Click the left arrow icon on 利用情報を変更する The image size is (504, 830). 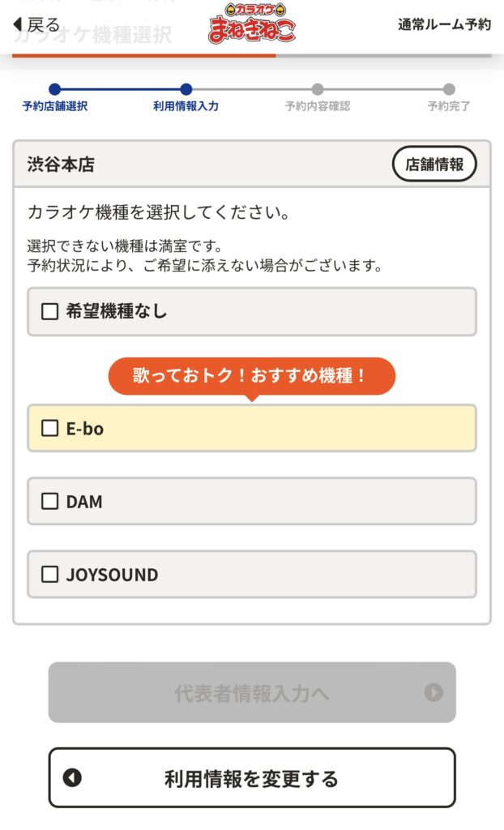tap(73, 778)
